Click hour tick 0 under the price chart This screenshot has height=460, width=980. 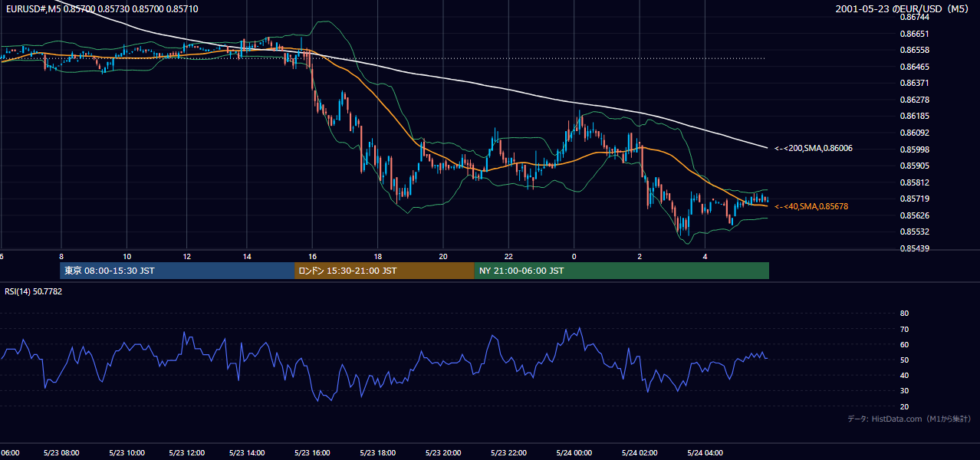coord(574,256)
